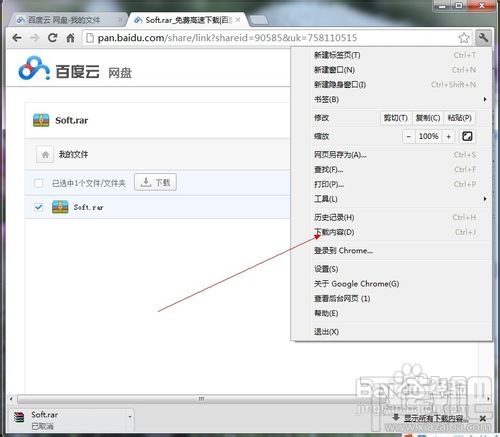Click the scrollbar left arrow

click(x=11, y=399)
